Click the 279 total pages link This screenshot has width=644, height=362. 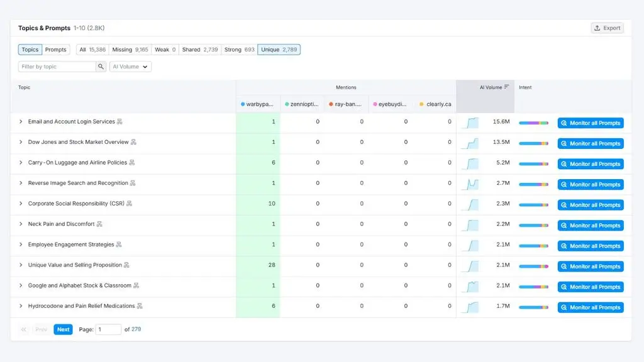pos(136,329)
